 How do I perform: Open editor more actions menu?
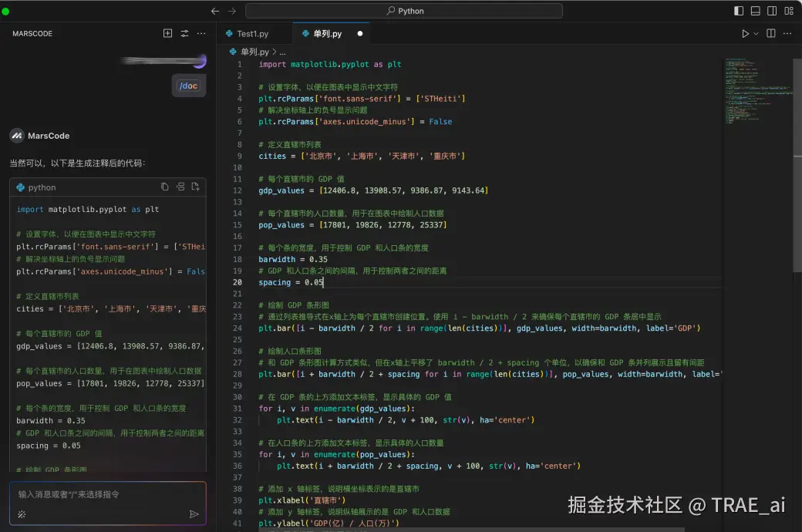click(x=787, y=33)
